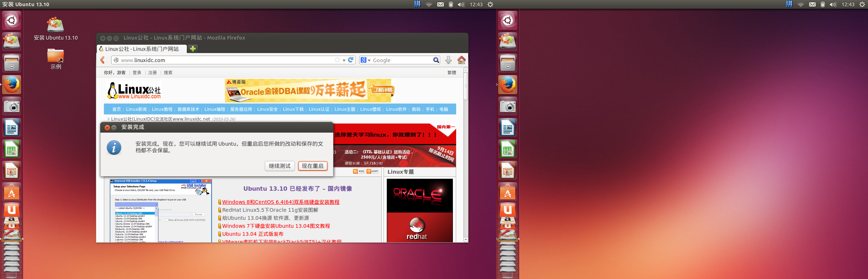Open the mail indicator on the left panel

tap(440, 4)
